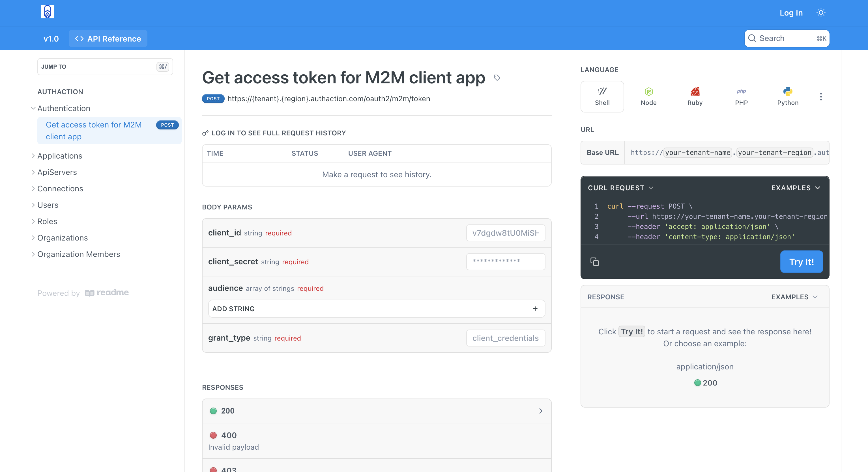Open the API Reference tab
This screenshot has width=868, height=472.
pyautogui.click(x=108, y=39)
